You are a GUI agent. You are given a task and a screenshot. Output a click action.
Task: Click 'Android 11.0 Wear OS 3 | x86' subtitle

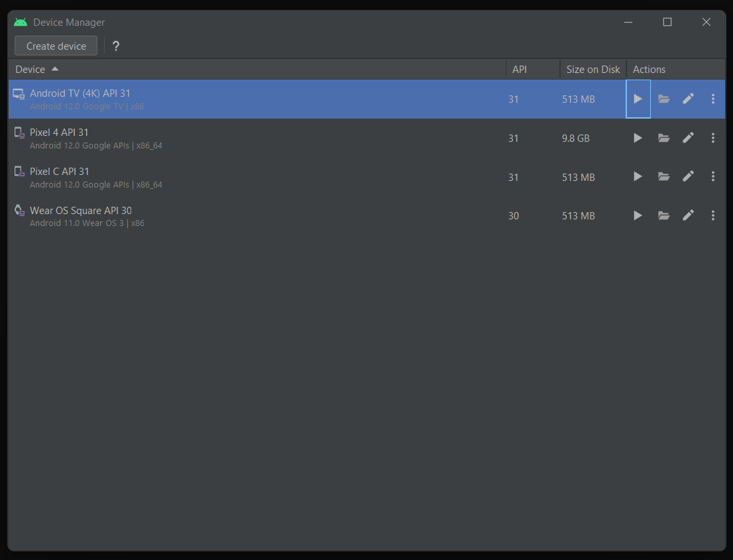(87, 223)
